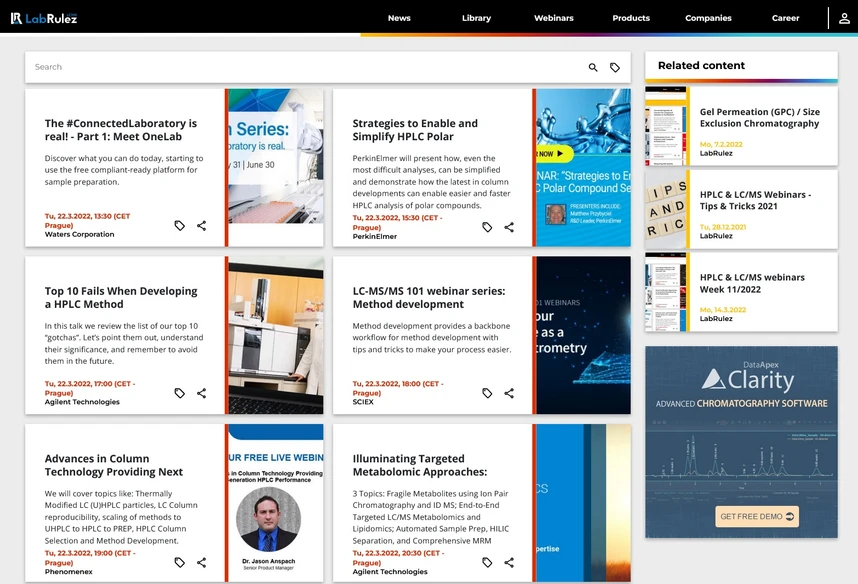
Task: Share the Top 10 Fails card
Action: [x=201, y=393]
